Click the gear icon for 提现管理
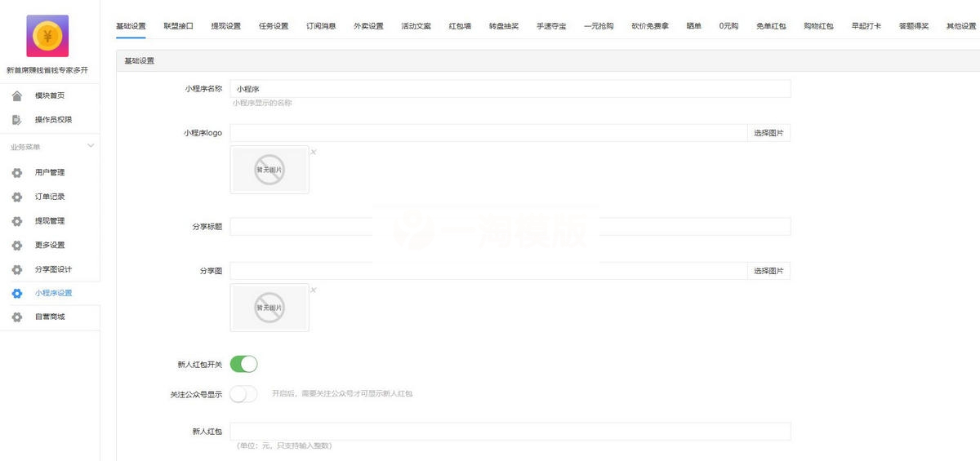This screenshot has width=980, height=461. 16,221
